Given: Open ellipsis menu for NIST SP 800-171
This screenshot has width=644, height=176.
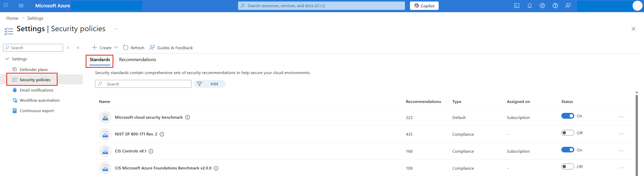Looking at the screenshot, I should (x=621, y=134).
